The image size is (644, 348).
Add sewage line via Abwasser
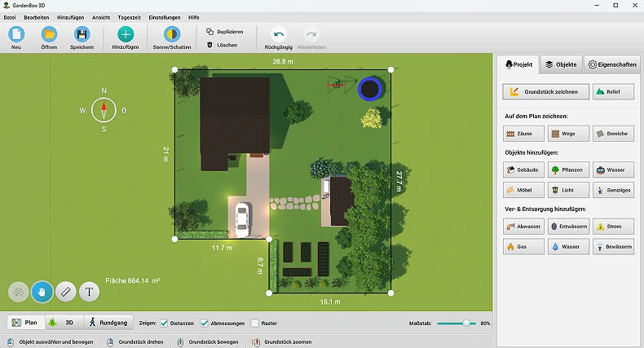click(x=523, y=226)
